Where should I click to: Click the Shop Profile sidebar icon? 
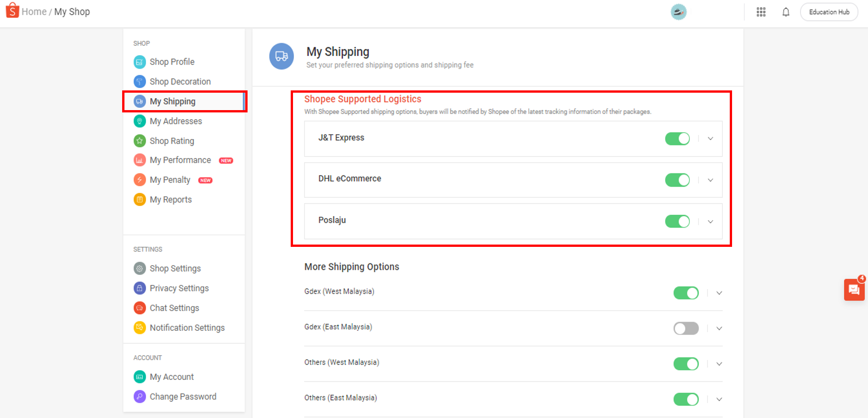(x=140, y=62)
